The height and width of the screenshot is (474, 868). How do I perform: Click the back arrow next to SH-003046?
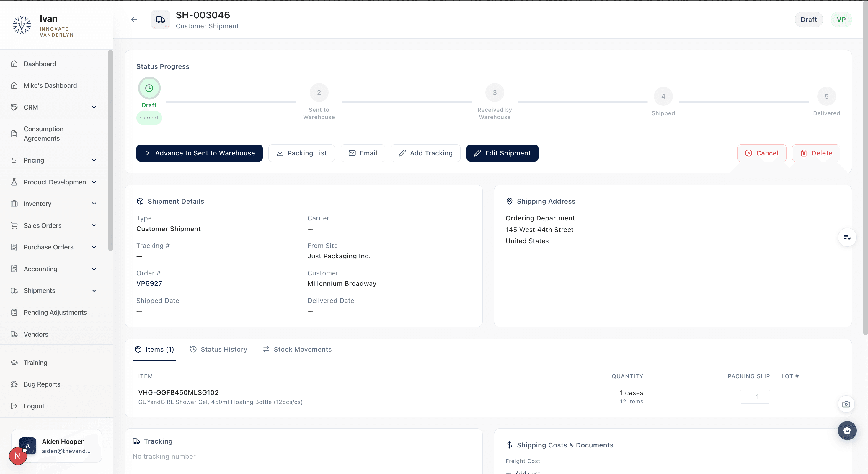(x=134, y=20)
